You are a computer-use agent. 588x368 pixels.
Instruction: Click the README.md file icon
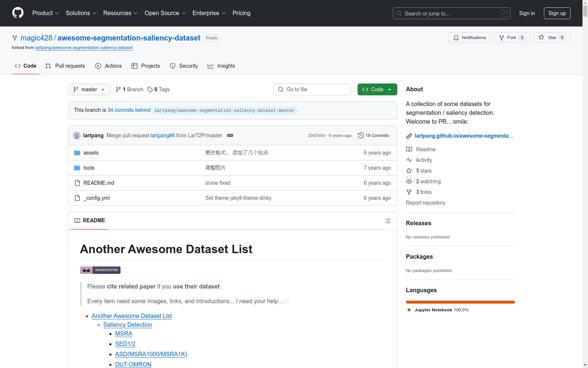[77, 183]
